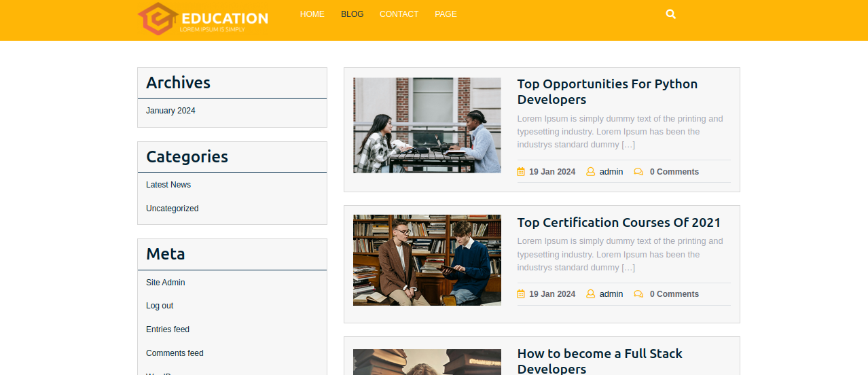This screenshot has height=375, width=868.
Task: Open the search magnifier icon
Action: coord(671,14)
